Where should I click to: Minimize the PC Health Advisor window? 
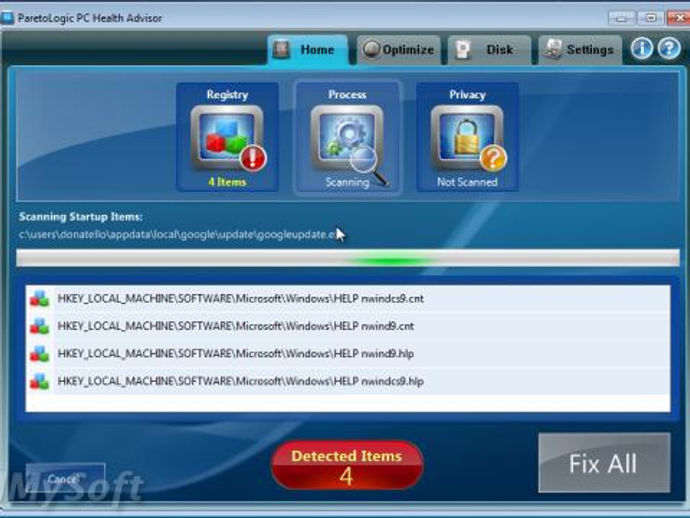pos(621,18)
